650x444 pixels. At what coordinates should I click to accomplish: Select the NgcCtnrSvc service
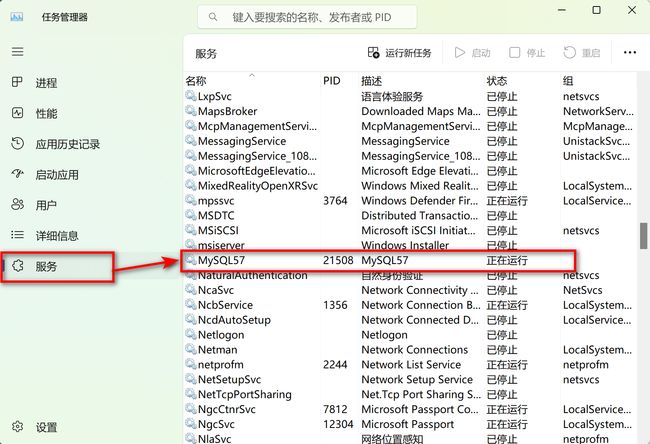(410, 410)
